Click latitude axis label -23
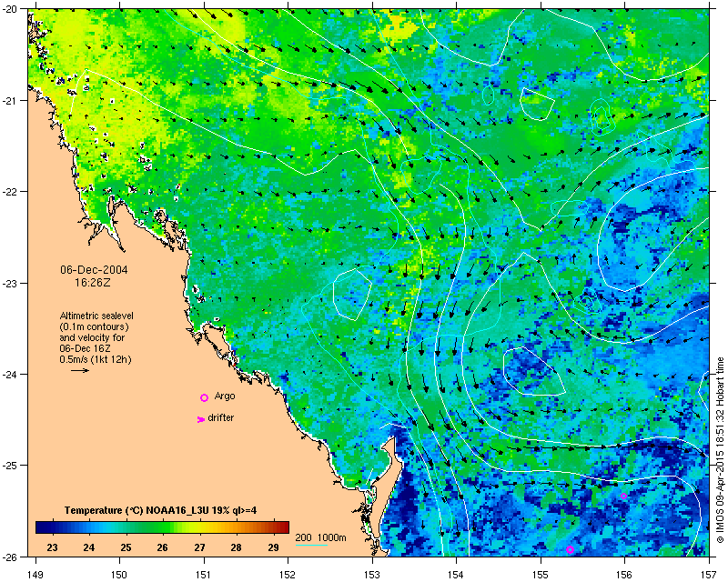This screenshot has width=728, height=582. tap(12, 283)
